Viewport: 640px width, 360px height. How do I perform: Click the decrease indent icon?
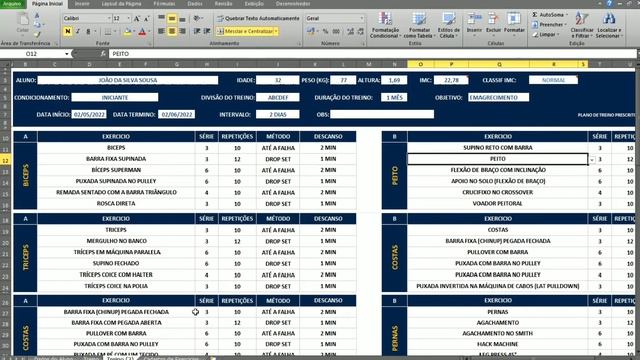197,31
